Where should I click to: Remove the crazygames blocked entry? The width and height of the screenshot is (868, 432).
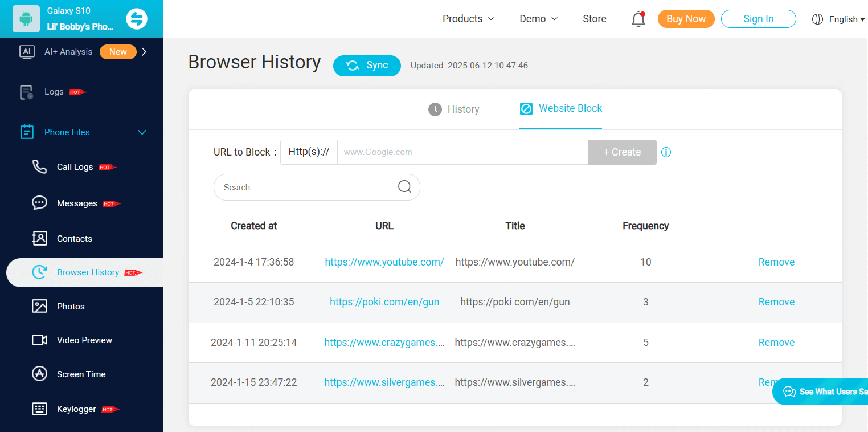776,343
